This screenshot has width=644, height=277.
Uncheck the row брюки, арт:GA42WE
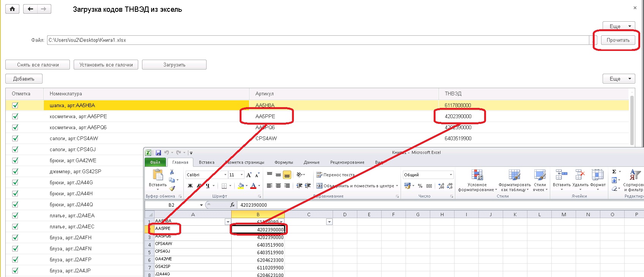(x=15, y=160)
